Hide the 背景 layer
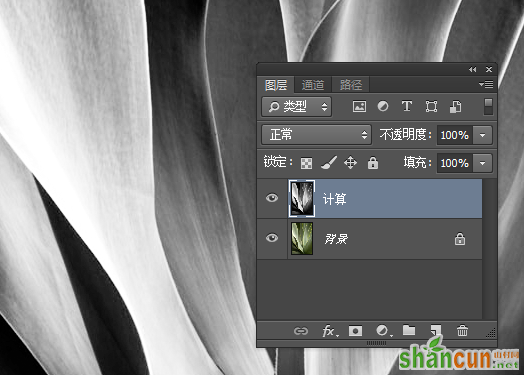Screen dimensions: 524x375 (272, 238)
